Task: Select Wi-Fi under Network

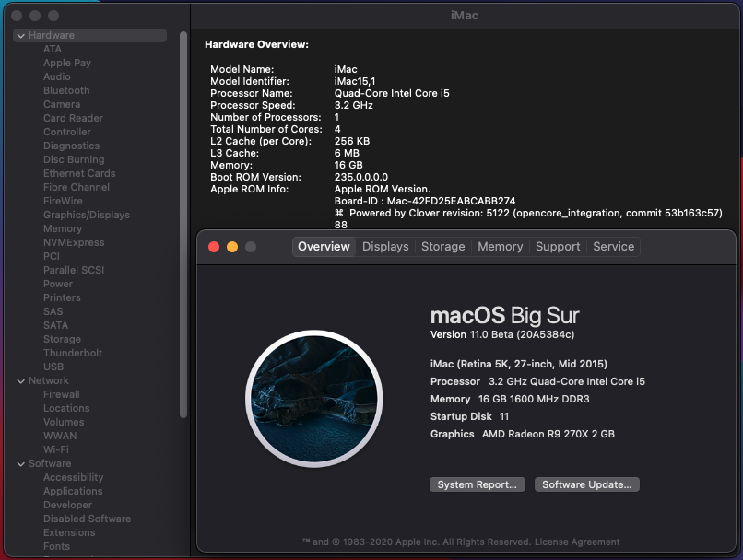Action: click(56, 449)
